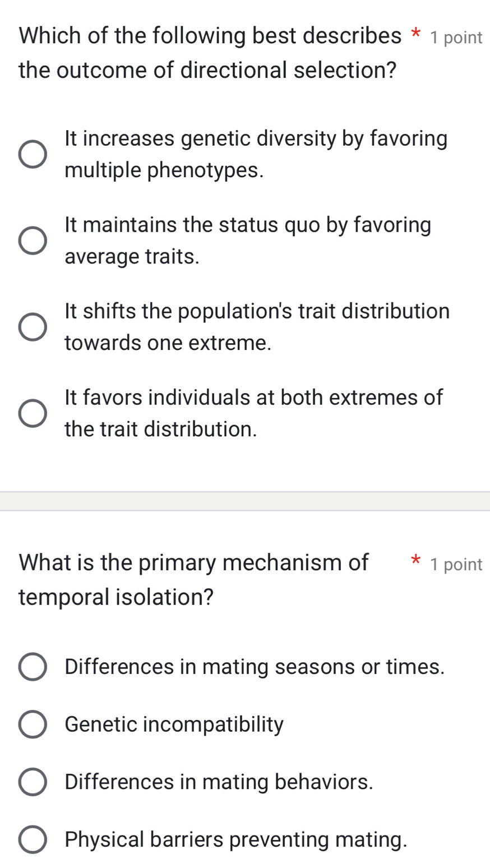Screen dimensions: 490x868
Task: Click the answer text "average traits"
Action: 132,257
